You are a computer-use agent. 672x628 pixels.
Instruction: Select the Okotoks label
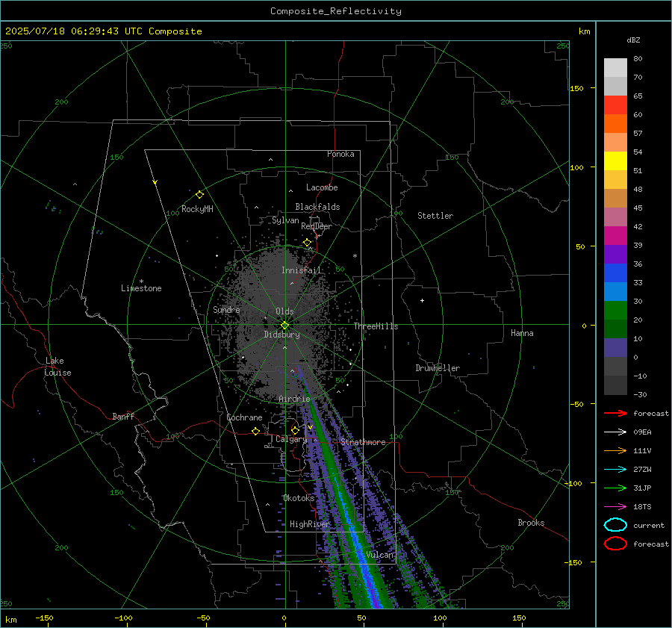point(299,498)
